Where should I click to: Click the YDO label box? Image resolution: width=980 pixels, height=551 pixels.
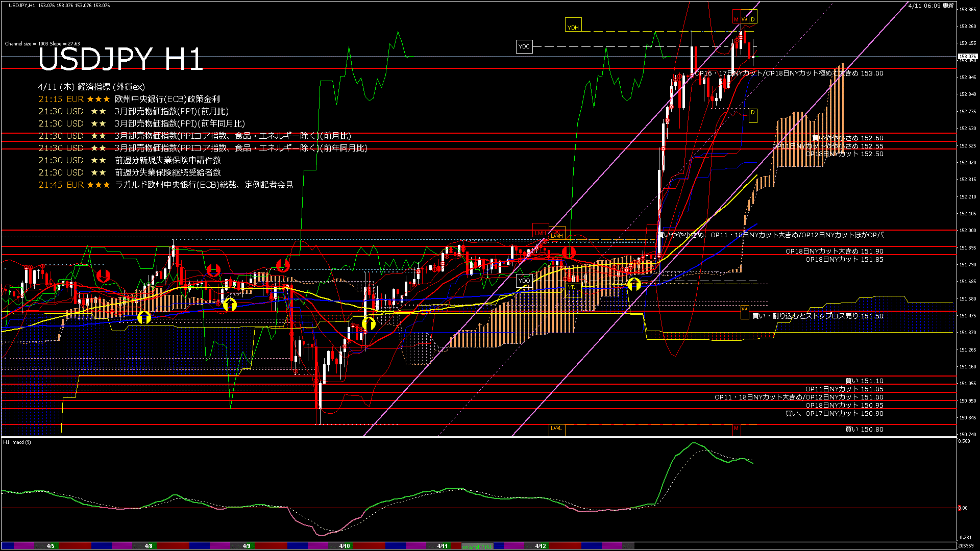(524, 281)
